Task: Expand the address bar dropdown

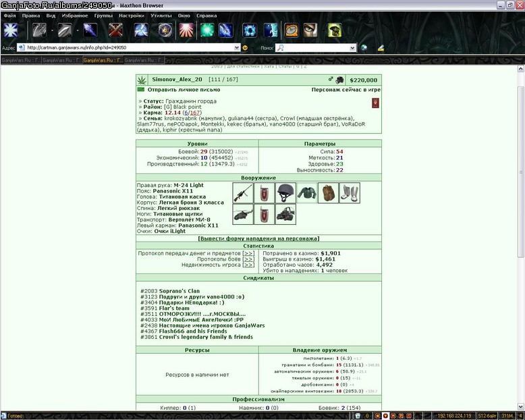Action: pyautogui.click(x=237, y=47)
